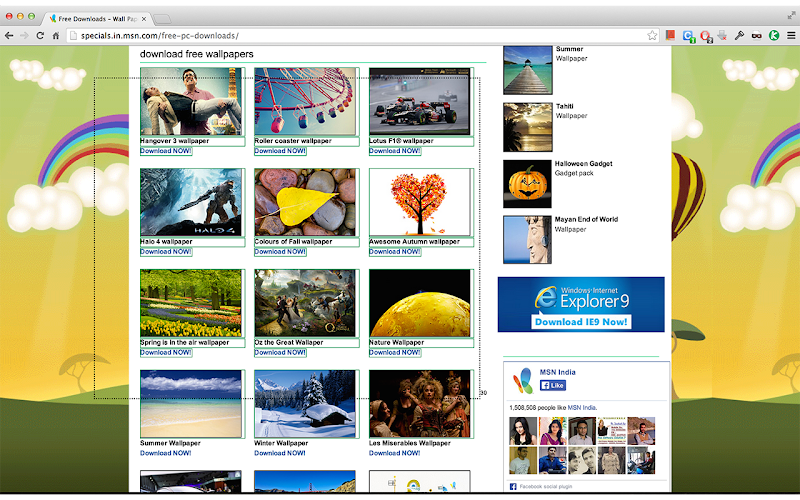This screenshot has width=800, height=500.
Task: Download NOW! under Lotus F1 wallpaper
Action: [x=394, y=151]
